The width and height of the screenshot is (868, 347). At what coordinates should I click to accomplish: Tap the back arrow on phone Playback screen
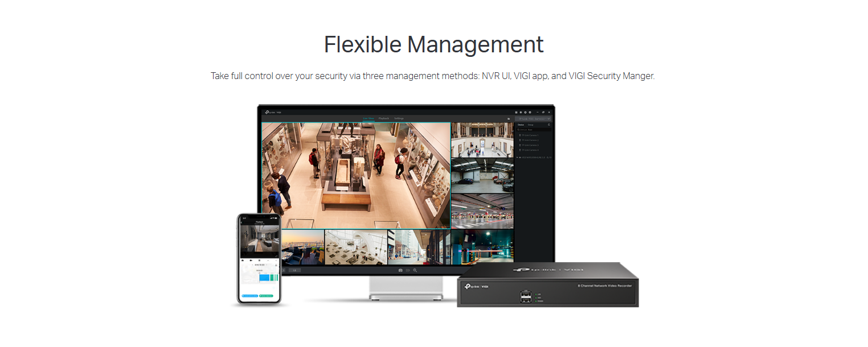click(x=241, y=222)
